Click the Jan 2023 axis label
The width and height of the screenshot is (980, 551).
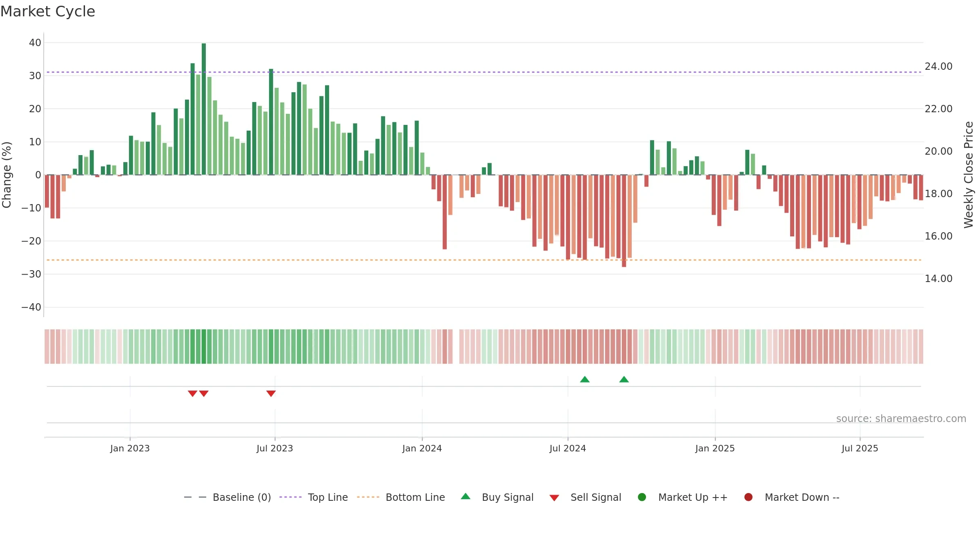pyautogui.click(x=130, y=449)
